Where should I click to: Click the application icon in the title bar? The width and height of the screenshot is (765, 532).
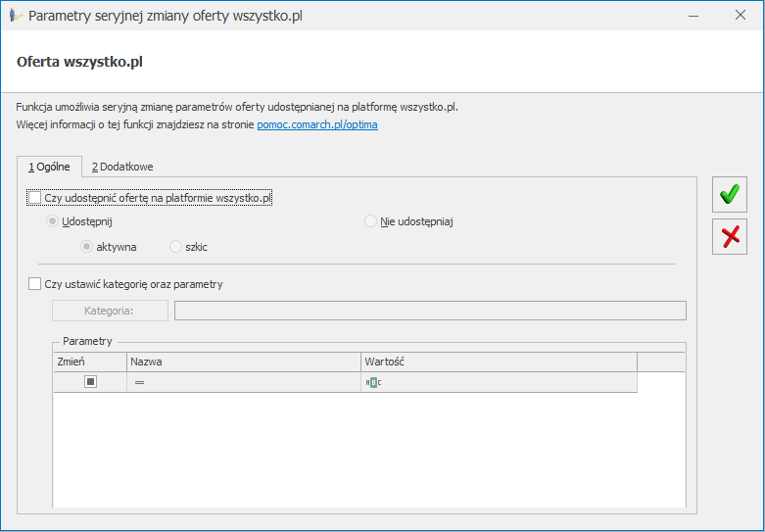click(16, 16)
